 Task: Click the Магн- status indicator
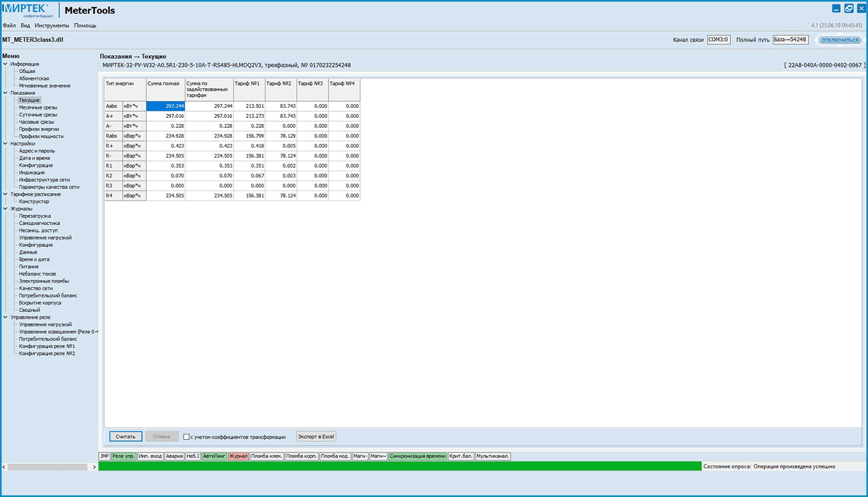tap(360, 456)
